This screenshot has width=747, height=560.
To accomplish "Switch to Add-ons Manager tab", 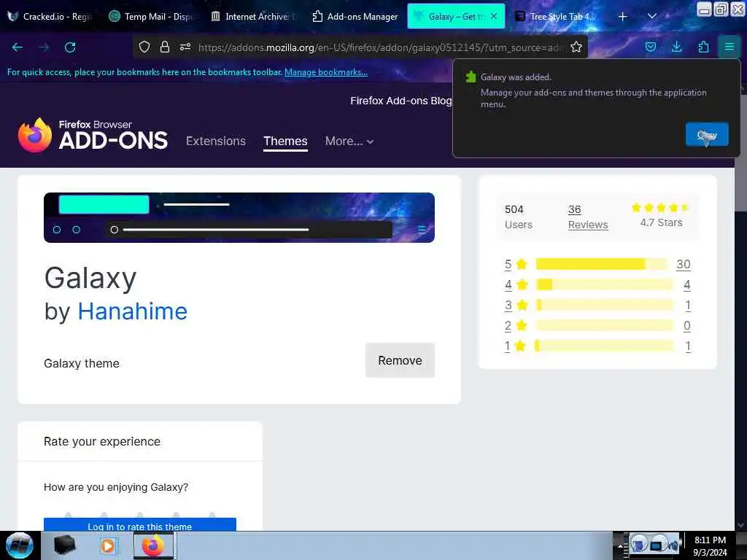I will (355, 17).
